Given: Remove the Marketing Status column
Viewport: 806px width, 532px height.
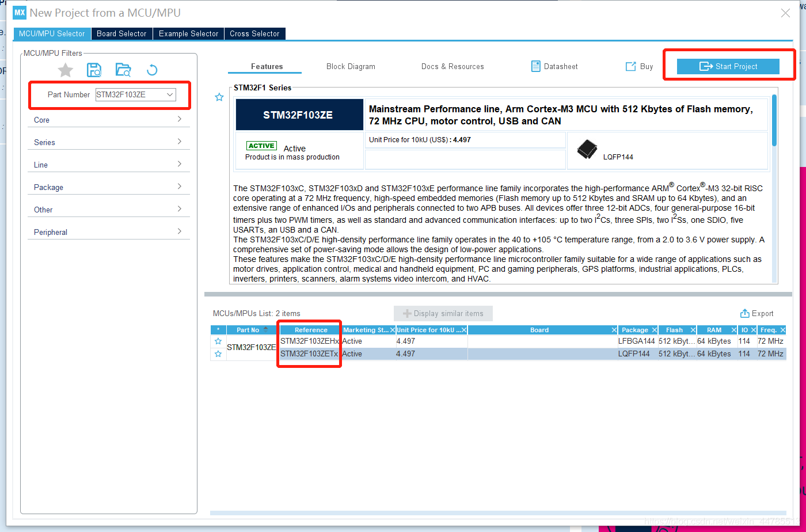Looking at the screenshot, I should pos(393,330).
